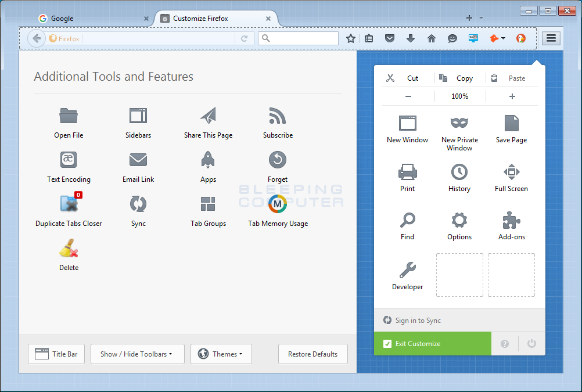582x392 pixels.
Task: Open the list all tabs dropdown arrow
Action: [x=481, y=18]
